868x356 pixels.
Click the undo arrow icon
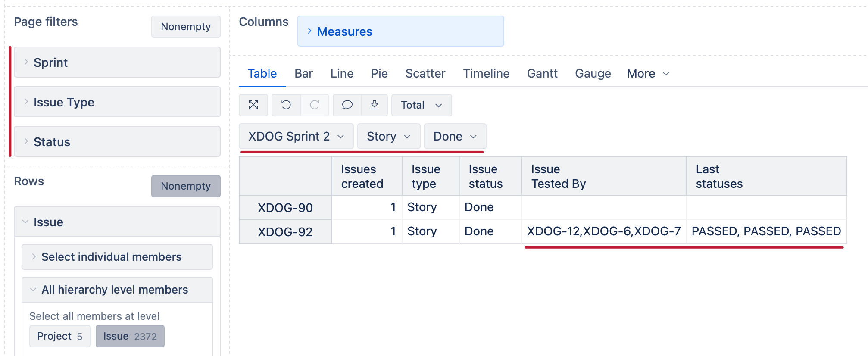[x=286, y=105]
